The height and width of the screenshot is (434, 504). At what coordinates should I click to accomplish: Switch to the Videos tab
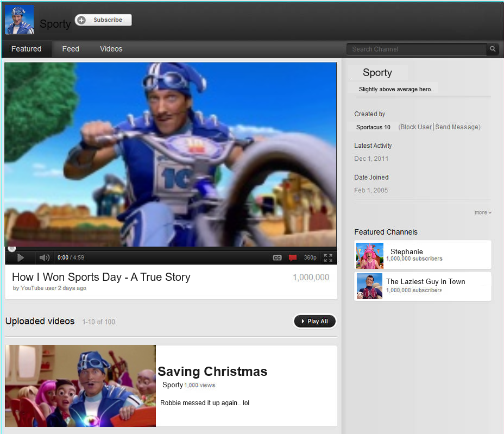(111, 49)
